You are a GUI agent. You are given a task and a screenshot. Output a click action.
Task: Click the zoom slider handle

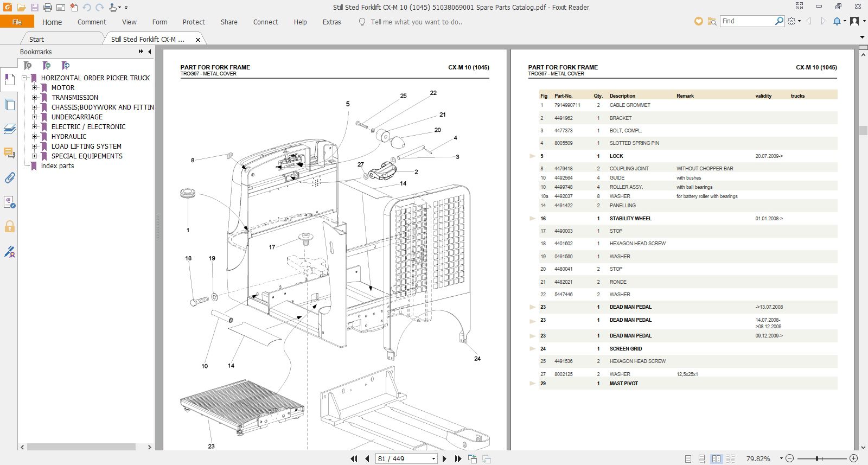click(x=817, y=458)
